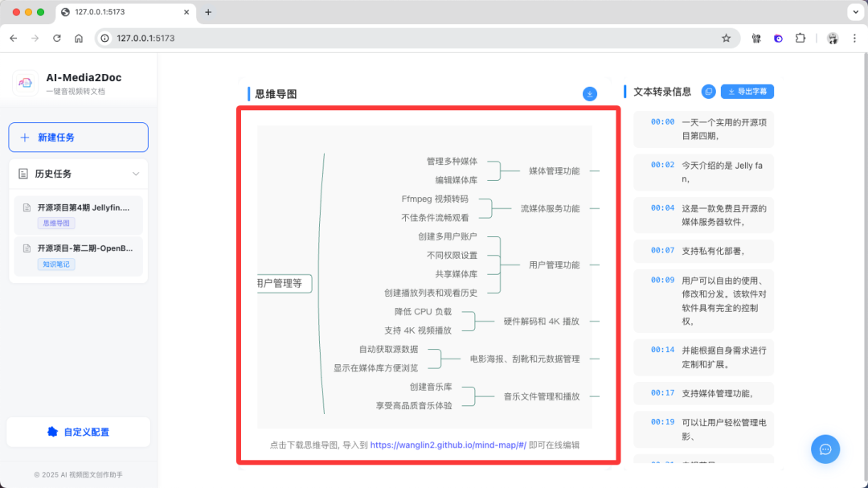The image size is (868, 488).
Task: Click the transcript line 支持私有化部署
Action: (x=713, y=251)
